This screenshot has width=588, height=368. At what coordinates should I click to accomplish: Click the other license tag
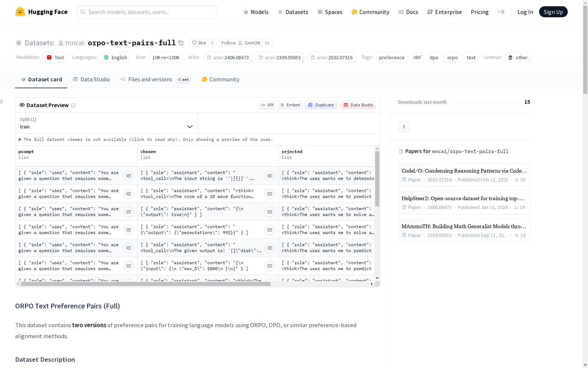pyautogui.click(x=518, y=57)
